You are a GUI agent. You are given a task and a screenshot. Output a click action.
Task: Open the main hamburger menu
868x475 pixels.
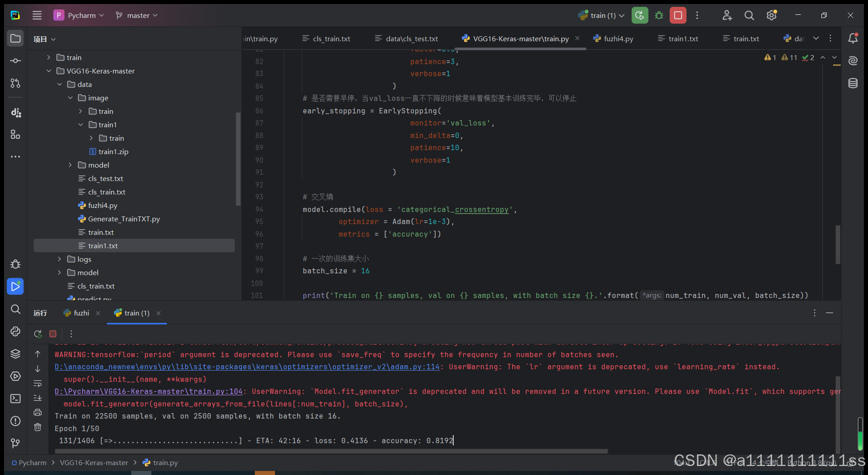[37, 15]
